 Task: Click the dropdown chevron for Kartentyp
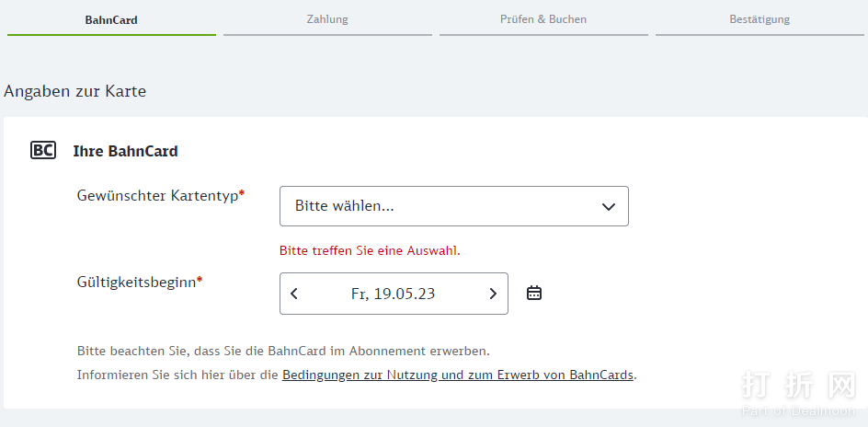click(608, 207)
